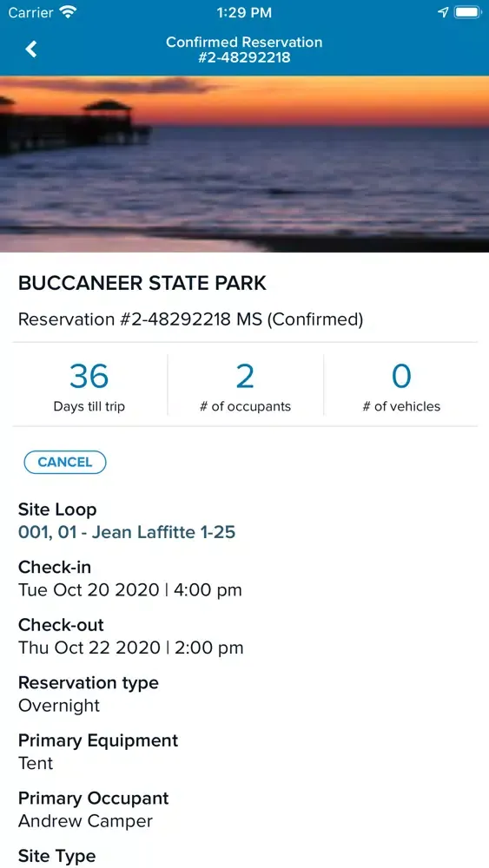Tap the Check-out date Thu Oct 22
The image size is (489, 868).
tap(130, 648)
